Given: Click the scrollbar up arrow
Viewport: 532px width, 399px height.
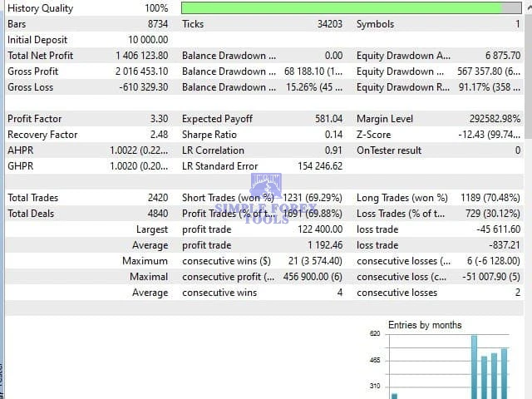Looking at the screenshot, I should pos(527,8).
